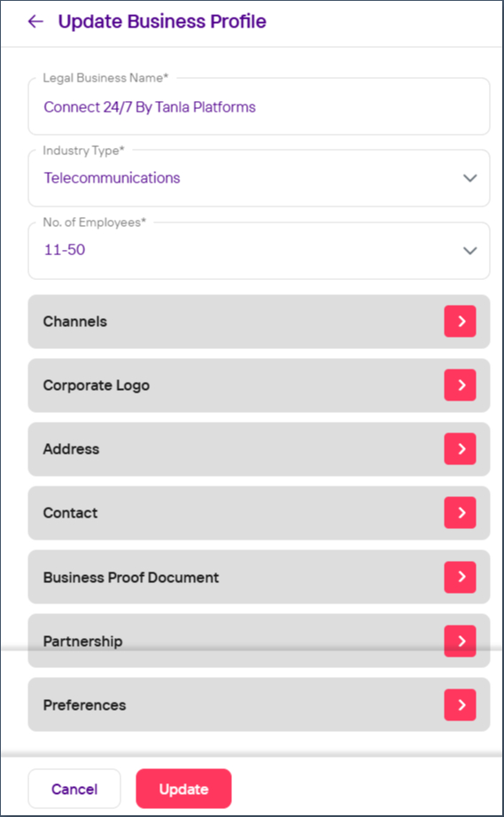Click the red arrow next to Contact
This screenshot has width=504, height=817.
(x=460, y=513)
